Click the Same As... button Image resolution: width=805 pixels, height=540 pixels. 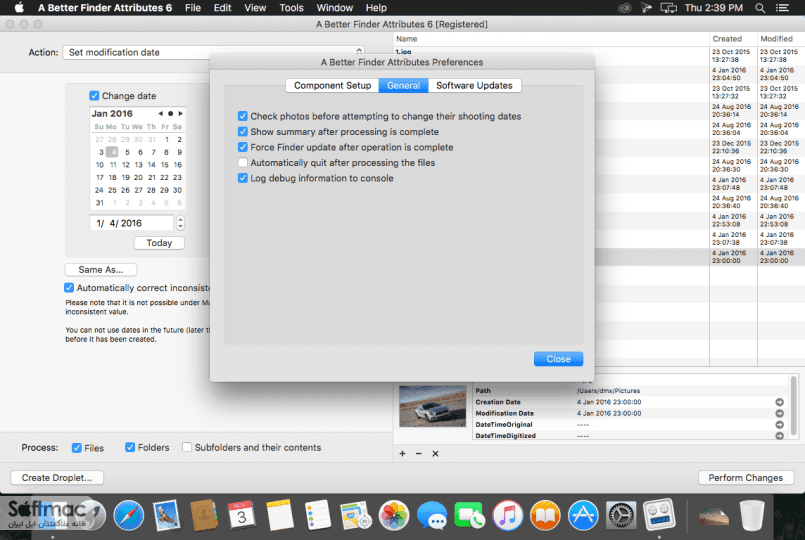(x=101, y=269)
